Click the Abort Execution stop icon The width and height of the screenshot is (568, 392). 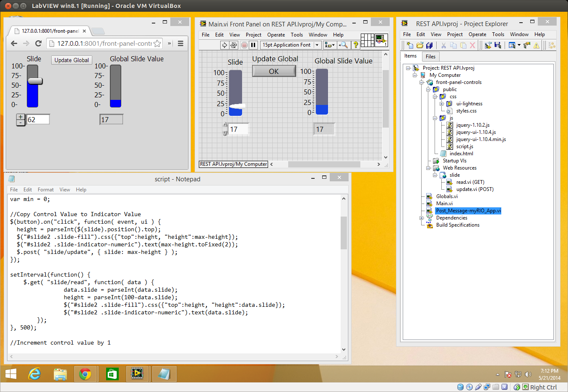245,45
